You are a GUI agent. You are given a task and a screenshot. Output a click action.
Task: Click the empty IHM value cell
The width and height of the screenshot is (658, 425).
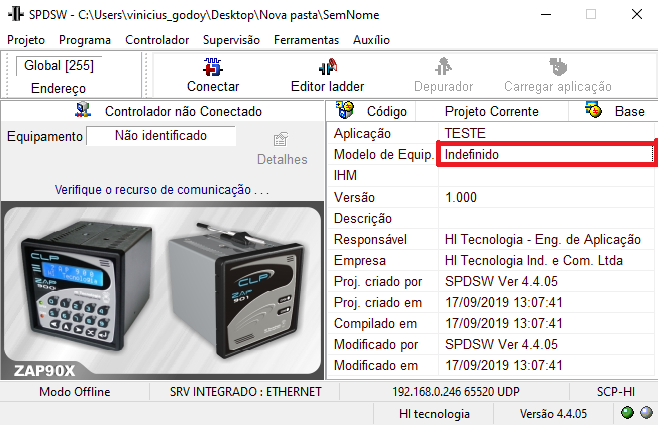(x=546, y=175)
